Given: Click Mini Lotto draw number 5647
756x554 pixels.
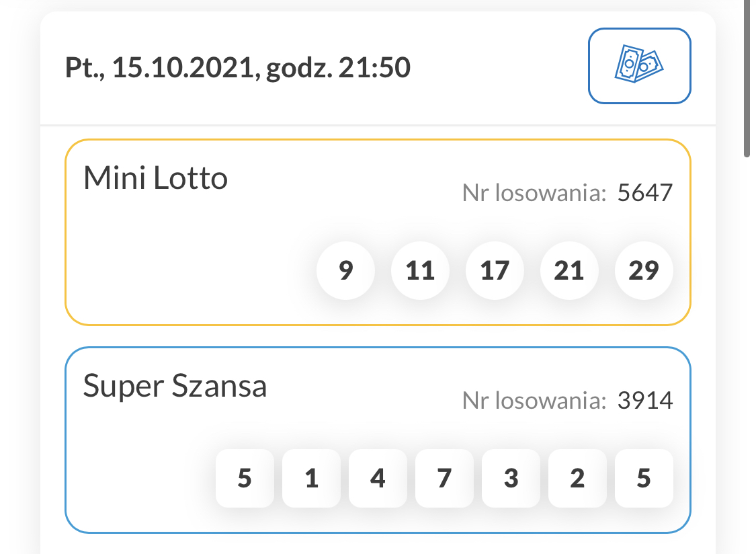Looking at the screenshot, I should click(x=644, y=194).
